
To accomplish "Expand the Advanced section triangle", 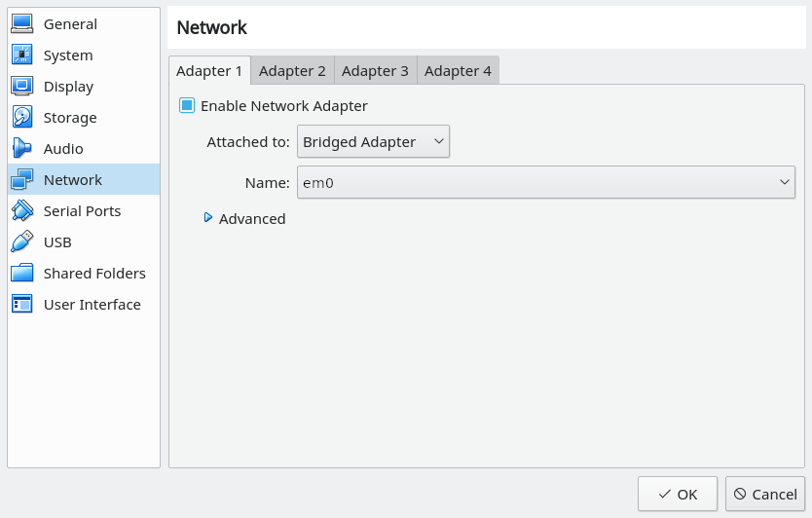I will click(208, 217).
